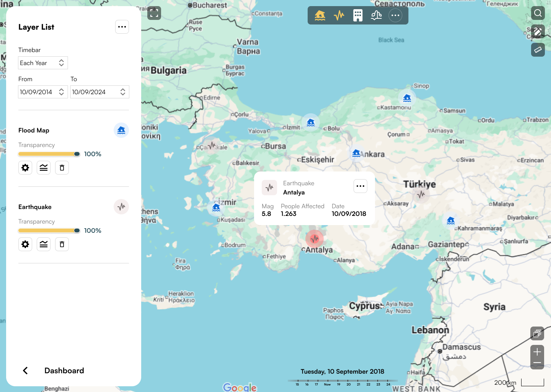Select the building icon in top toolbar
Viewport: 551px width, 392px height.
point(358,15)
